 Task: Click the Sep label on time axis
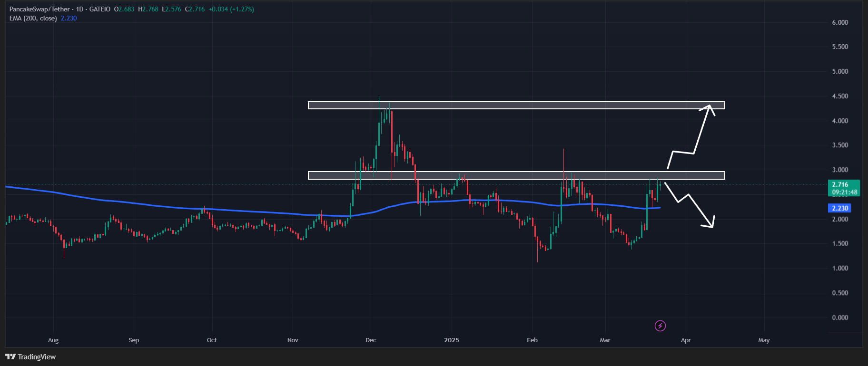[134, 340]
